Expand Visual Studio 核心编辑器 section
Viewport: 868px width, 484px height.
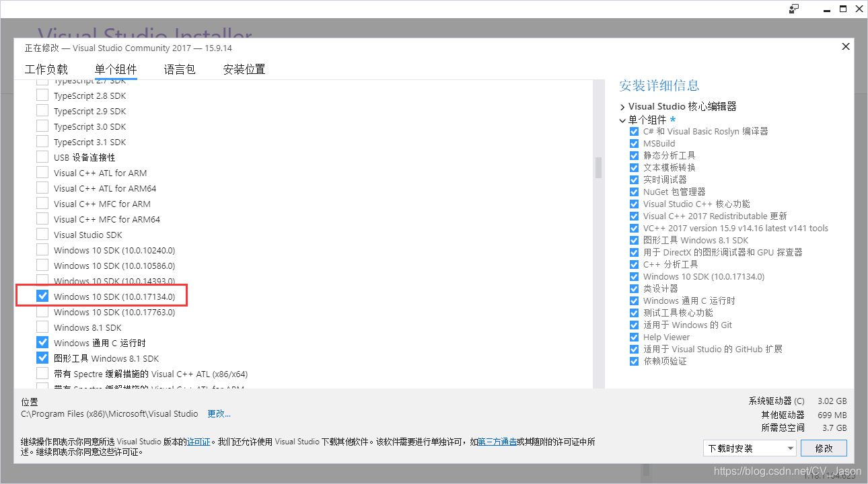622,107
